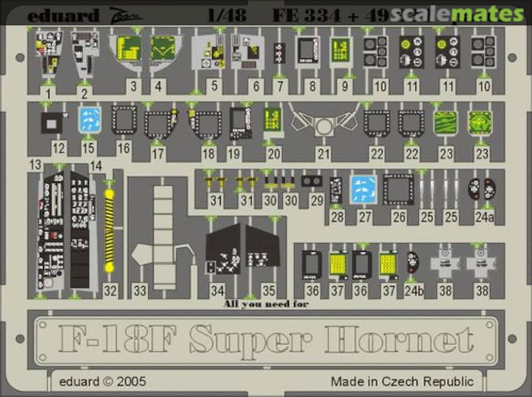The height and width of the screenshot is (397, 532).
Task: Click the instrument panel part numbered 5
Action: (208, 52)
